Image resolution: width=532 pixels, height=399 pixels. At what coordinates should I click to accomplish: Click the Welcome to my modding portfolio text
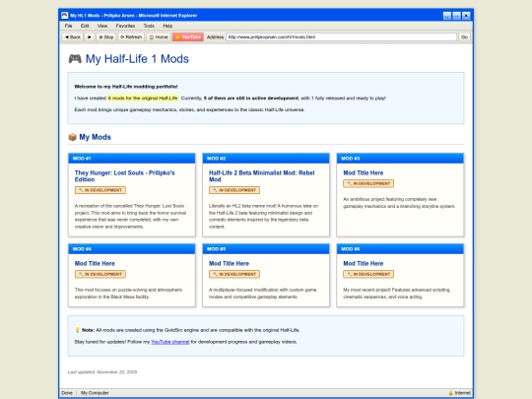pyautogui.click(x=126, y=87)
